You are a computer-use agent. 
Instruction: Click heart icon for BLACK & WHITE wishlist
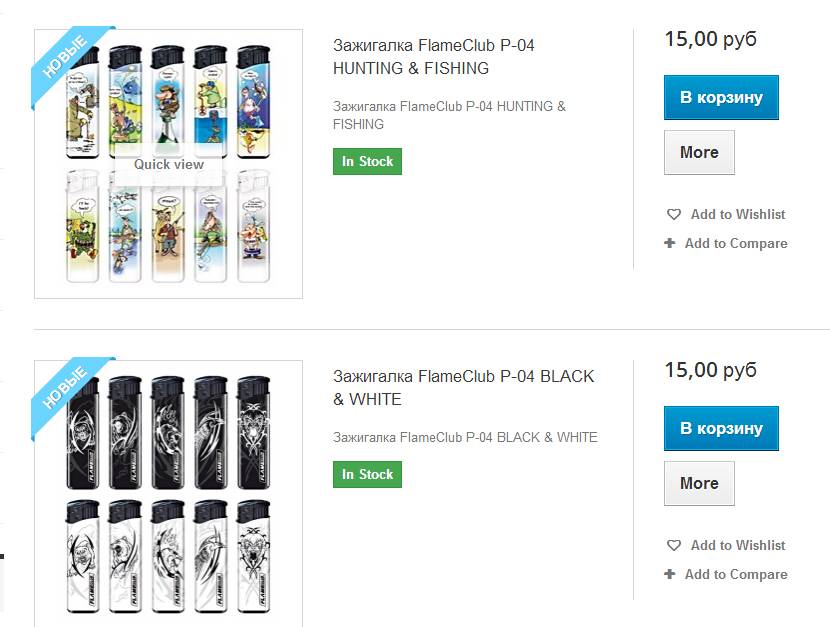click(x=674, y=545)
